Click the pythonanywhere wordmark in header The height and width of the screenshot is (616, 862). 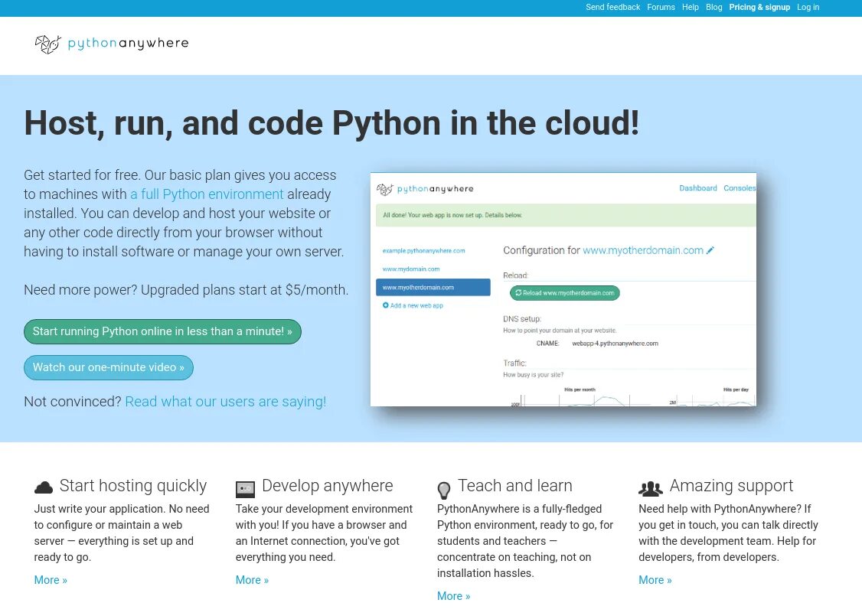coord(128,44)
